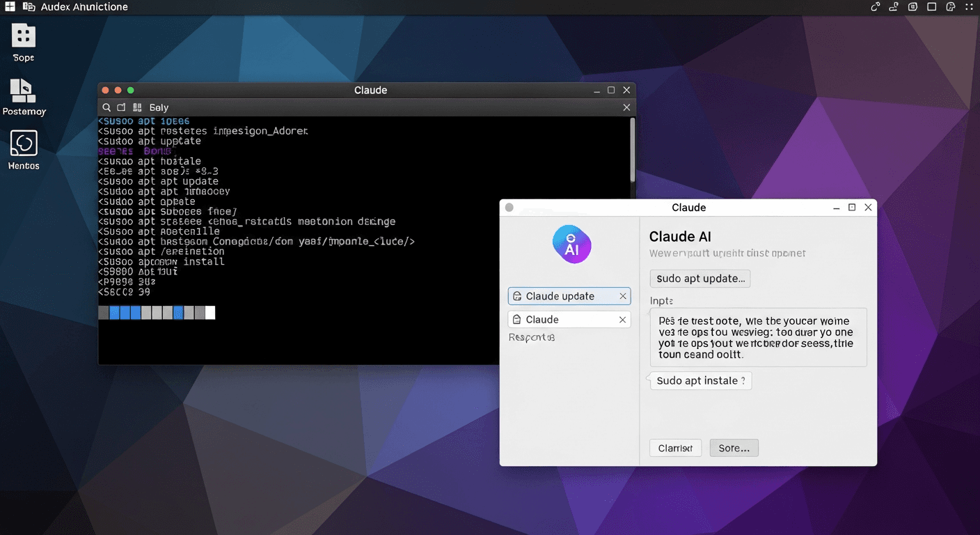Image resolution: width=980 pixels, height=535 pixels.
Task: Click the file icon on the Claude item
Action: coord(517,320)
